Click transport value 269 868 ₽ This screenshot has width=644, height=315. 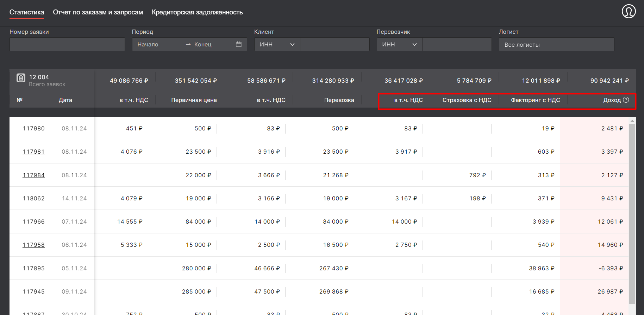334,291
